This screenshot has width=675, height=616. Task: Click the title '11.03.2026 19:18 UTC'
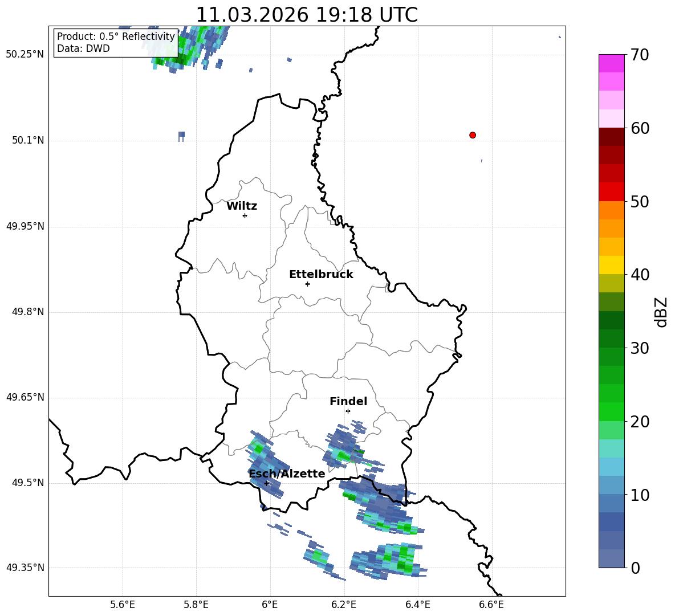307,15
